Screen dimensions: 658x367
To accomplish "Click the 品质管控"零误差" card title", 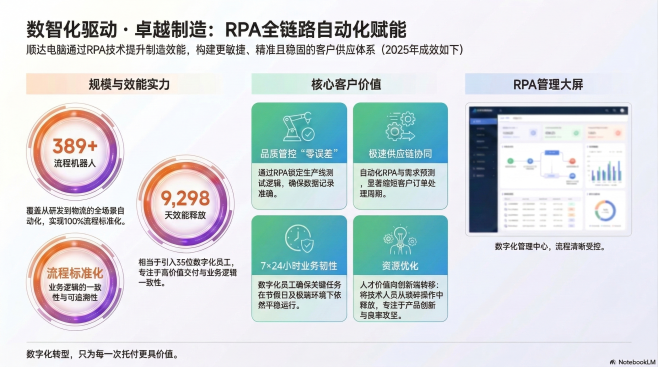I will 299,154.
